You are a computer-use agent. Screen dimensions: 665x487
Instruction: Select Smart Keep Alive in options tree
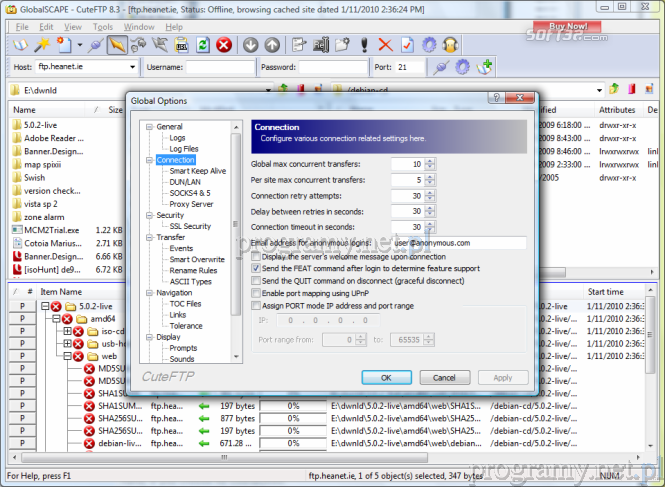[196, 171]
